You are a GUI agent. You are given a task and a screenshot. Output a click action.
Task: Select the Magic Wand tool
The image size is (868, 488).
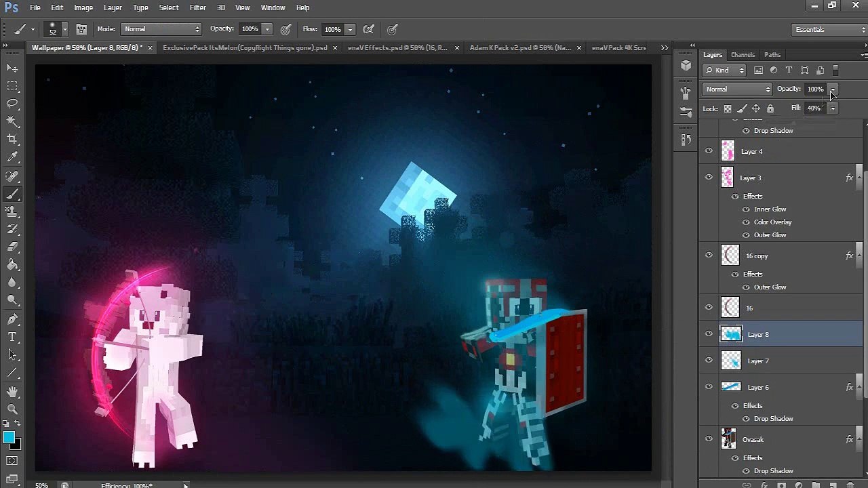coord(12,121)
